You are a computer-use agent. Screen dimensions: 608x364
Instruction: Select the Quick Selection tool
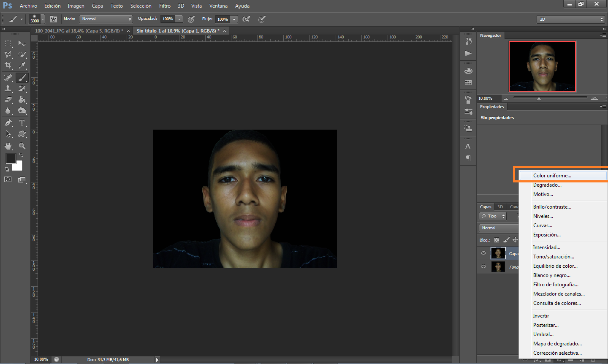click(x=22, y=54)
